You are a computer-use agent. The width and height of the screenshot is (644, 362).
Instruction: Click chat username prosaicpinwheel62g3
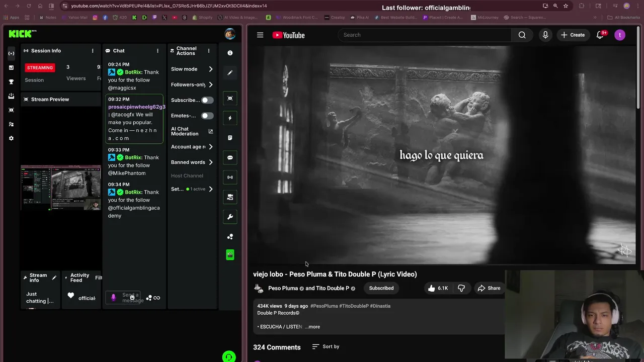(x=137, y=107)
